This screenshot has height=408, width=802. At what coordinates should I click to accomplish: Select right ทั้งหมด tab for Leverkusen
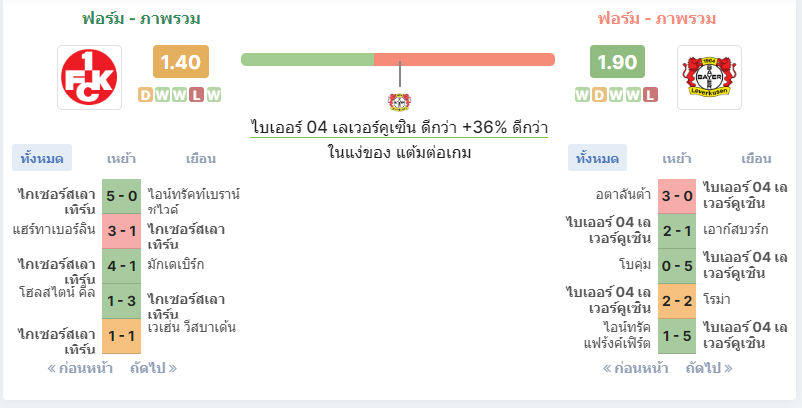pyautogui.click(x=597, y=158)
